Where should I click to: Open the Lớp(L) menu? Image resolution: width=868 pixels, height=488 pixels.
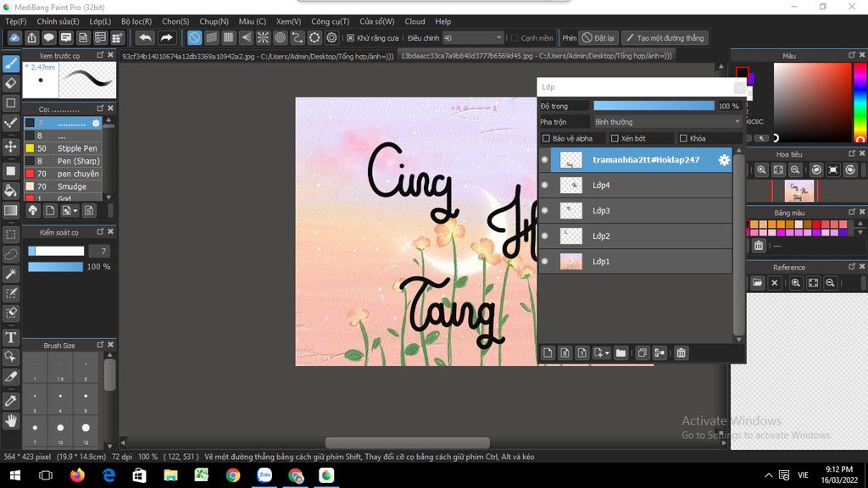(100, 21)
